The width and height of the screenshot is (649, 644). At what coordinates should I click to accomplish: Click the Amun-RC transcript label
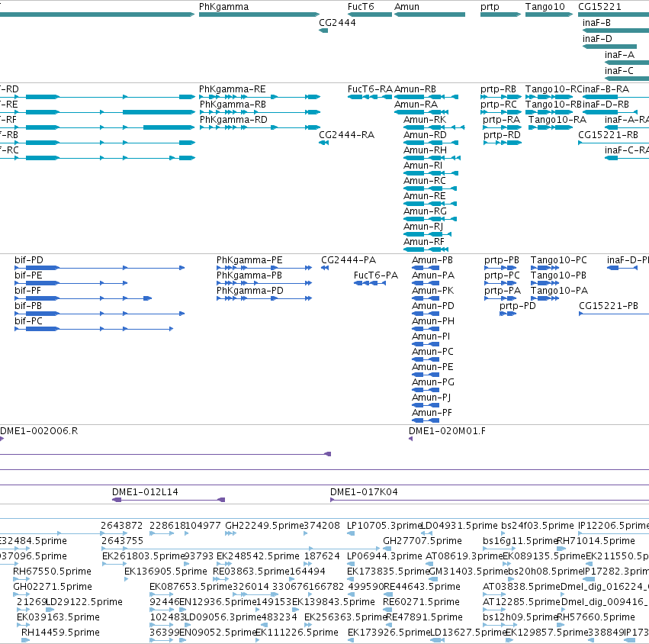[425, 181]
